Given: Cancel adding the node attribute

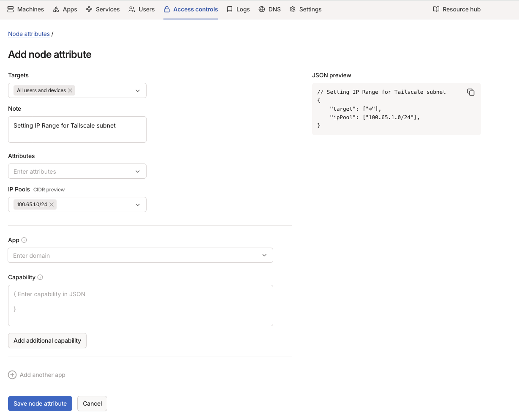Looking at the screenshot, I should click(92, 404).
